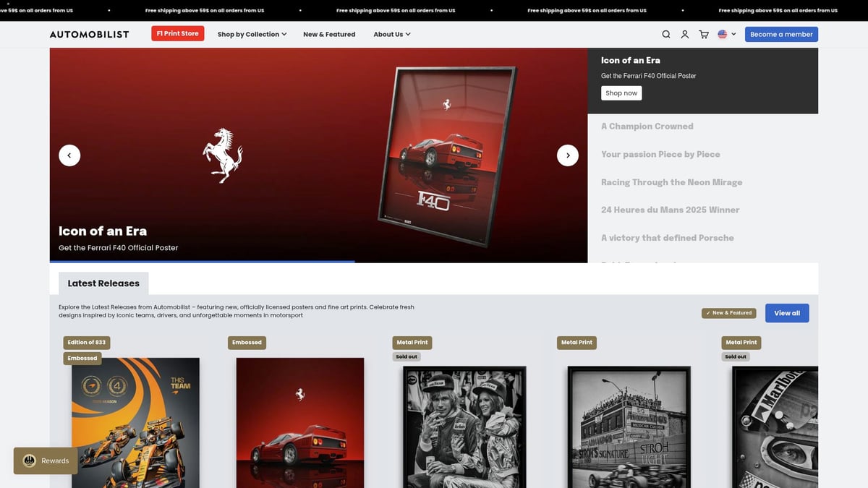Select 24 Heures du Mans 2025 Winner slide
This screenshot has height=488, width=868.
[671, 210]
